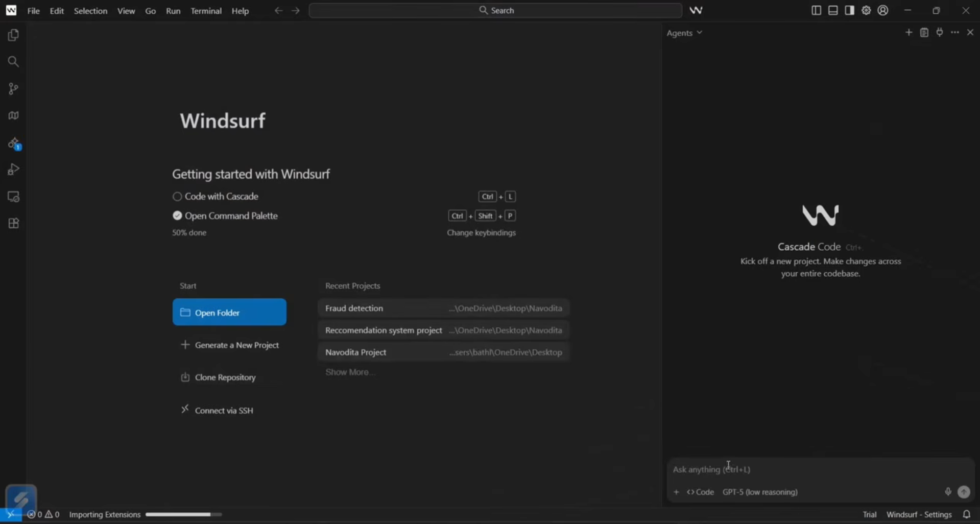Open the Codemaps icon in activity bar
980x524 pixels.
(13, 116)
